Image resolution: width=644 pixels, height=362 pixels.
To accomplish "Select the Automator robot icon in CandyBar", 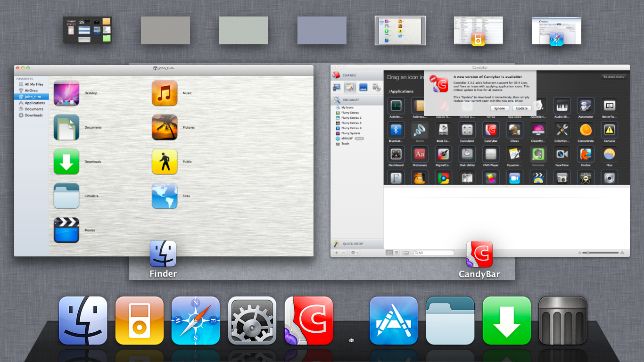I will [x=586, y=105].
